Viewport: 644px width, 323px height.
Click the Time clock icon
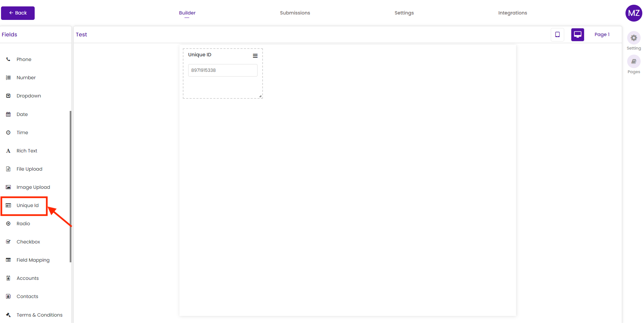click(8, 133)
